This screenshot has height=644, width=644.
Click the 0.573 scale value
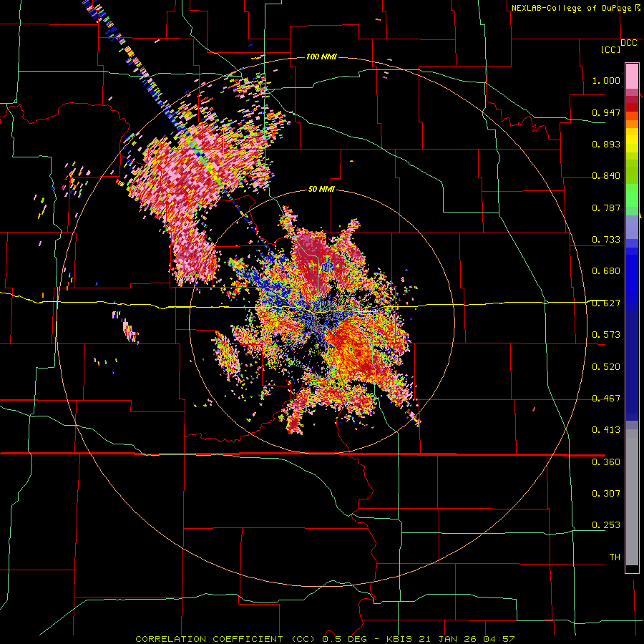click(x=606, y=335)
